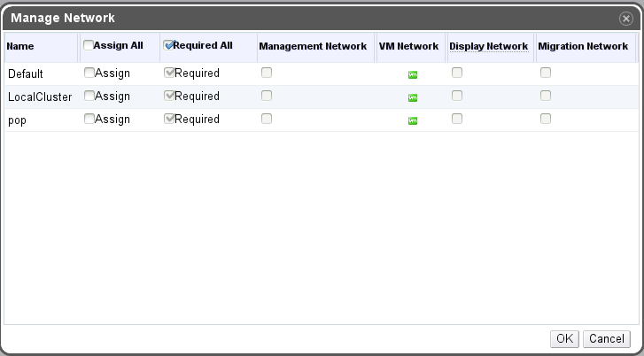The image size is (644, 356).
Task: Toggle Required for the Default network
Action: 169,74
